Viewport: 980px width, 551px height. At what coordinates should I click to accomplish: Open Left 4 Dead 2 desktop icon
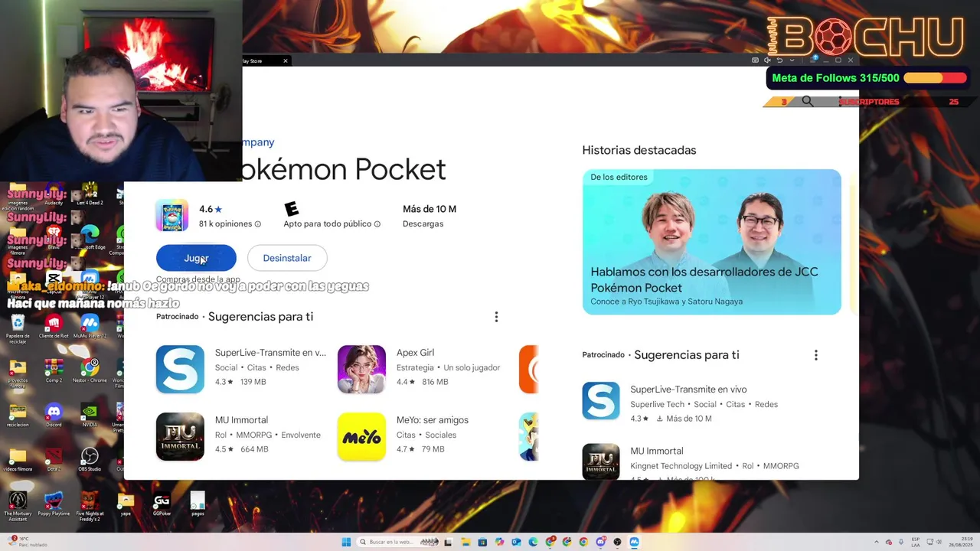pyautogui.click(x=90, y=194)
